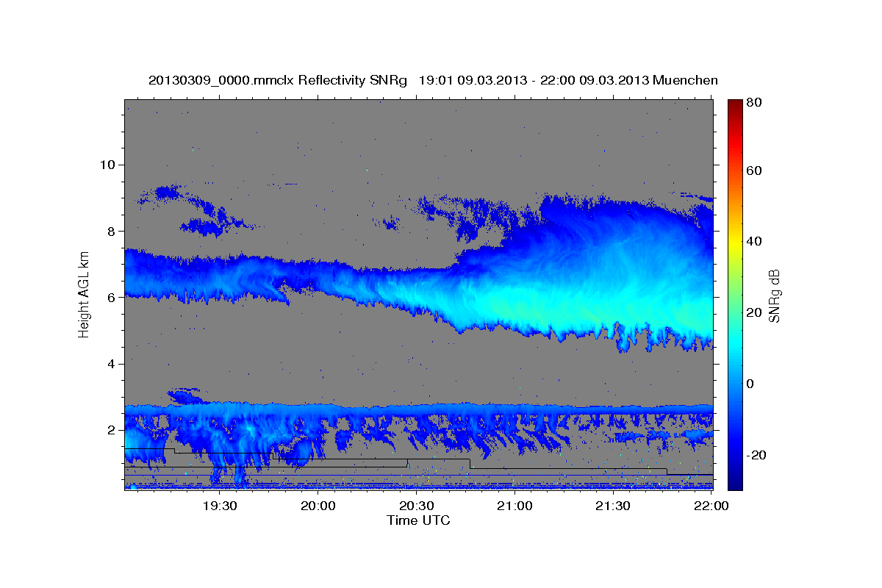The height and width of the screenshot is (588, 882).
Task: Click the 21:00 time tick label
Action: click(515, 506)
